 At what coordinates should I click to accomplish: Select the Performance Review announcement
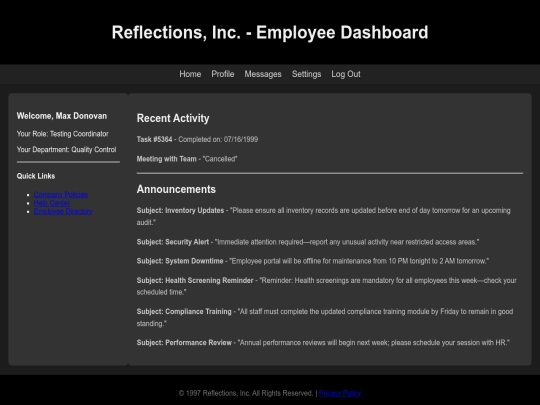pos(323,343)
